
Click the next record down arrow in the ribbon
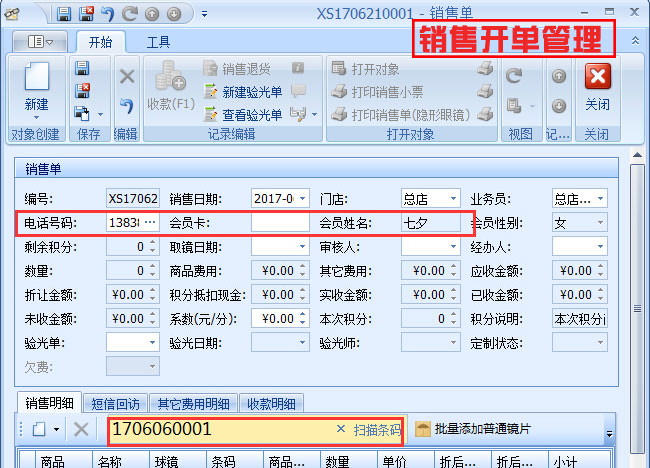pyautogui.click(x=559, y=106)
